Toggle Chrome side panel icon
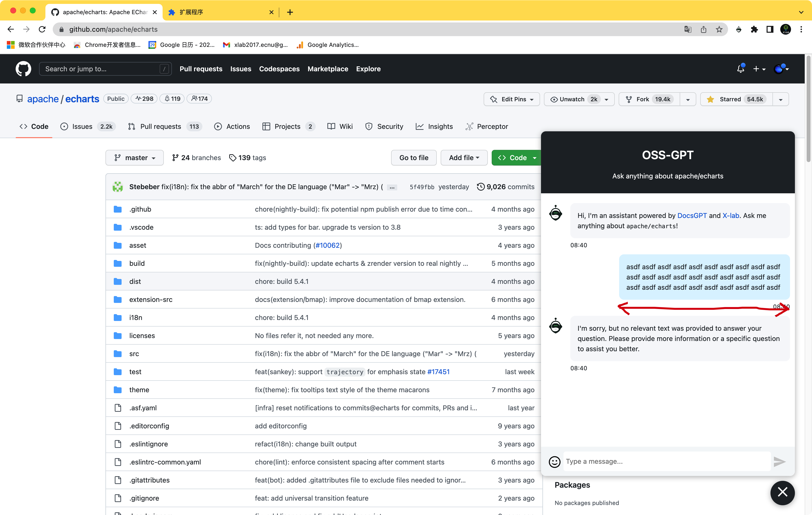This screenshot has width=812, height=515. coord(770,29)
